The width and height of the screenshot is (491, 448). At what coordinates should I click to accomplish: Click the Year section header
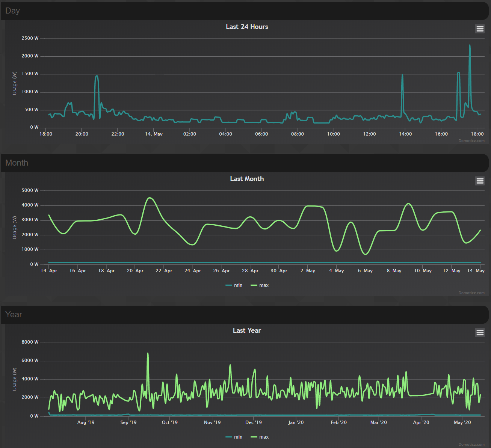[245, 315]
